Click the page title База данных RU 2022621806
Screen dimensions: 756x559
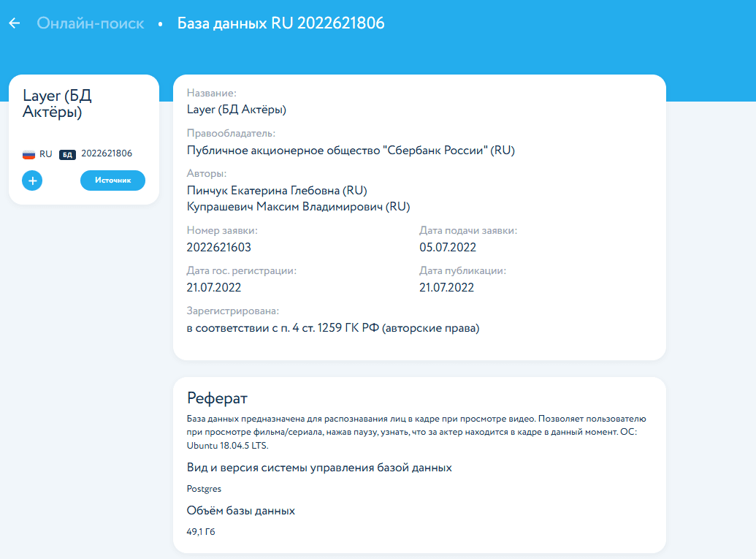[x=280, y=23]
